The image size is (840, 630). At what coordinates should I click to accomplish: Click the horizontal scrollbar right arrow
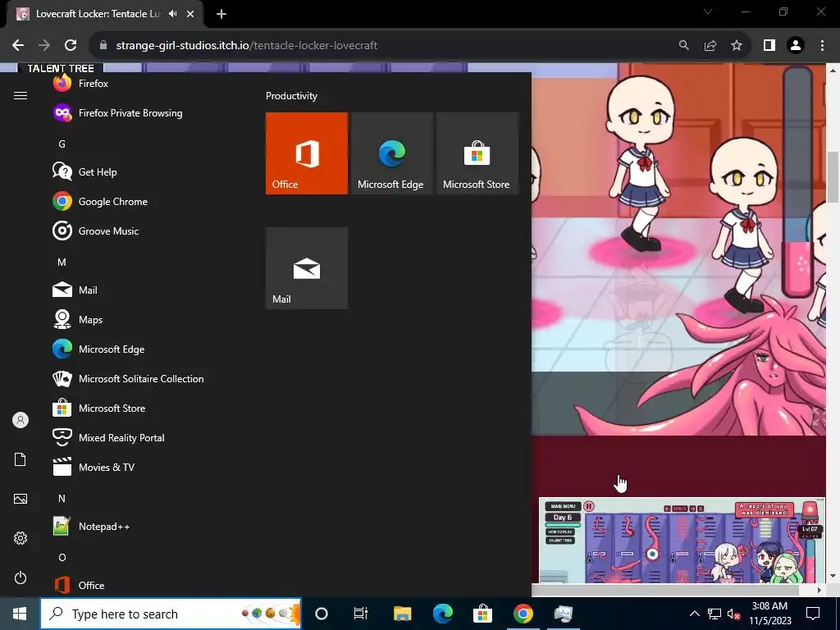click(819, 590)
